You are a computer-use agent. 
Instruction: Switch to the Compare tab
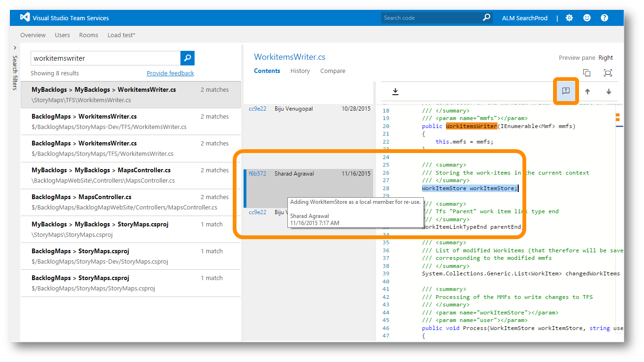click(333, 71)
